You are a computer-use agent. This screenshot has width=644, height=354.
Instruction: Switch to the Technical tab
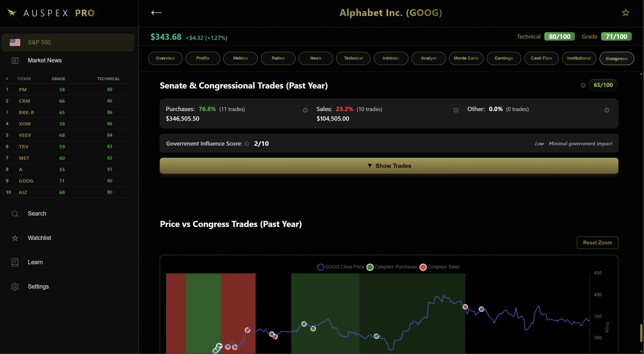(x=353, y=58)
